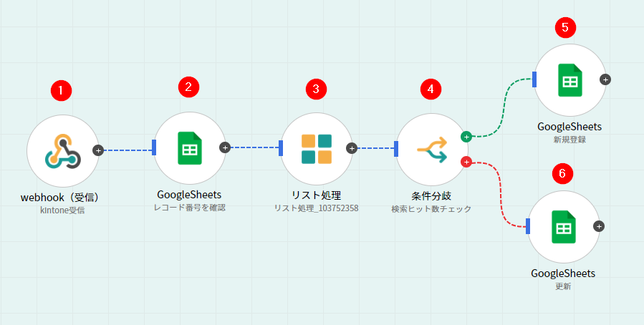This screenshot has height=325, width=644.
Task: Click the plus connector on the レコード番号を確認 node
Action: click(x=225, y=147)
